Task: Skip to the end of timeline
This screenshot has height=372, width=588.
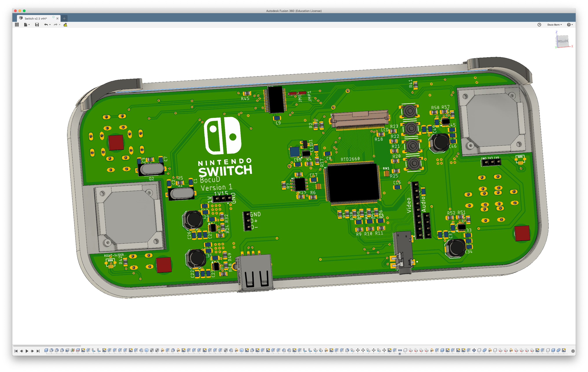Action: (38, 351)
